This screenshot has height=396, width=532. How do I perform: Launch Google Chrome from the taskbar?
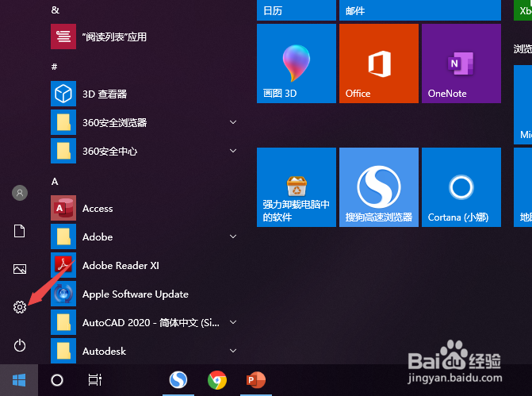[217, 380]
